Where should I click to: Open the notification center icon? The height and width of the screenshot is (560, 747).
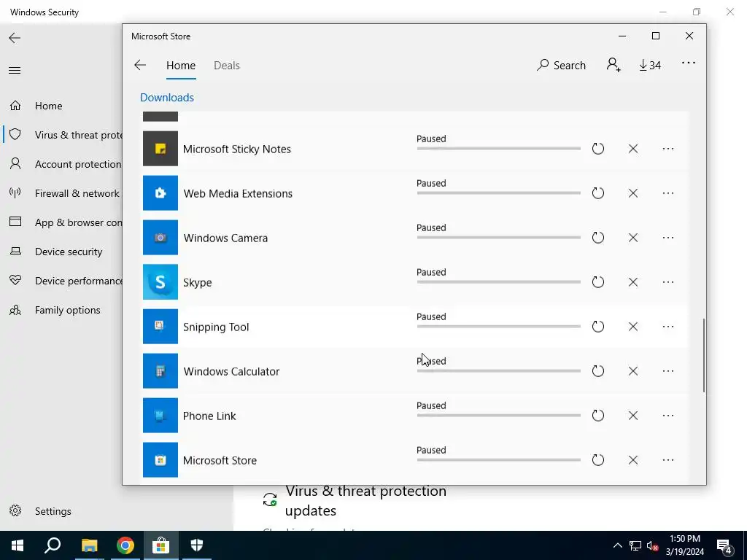coord(724,545)
